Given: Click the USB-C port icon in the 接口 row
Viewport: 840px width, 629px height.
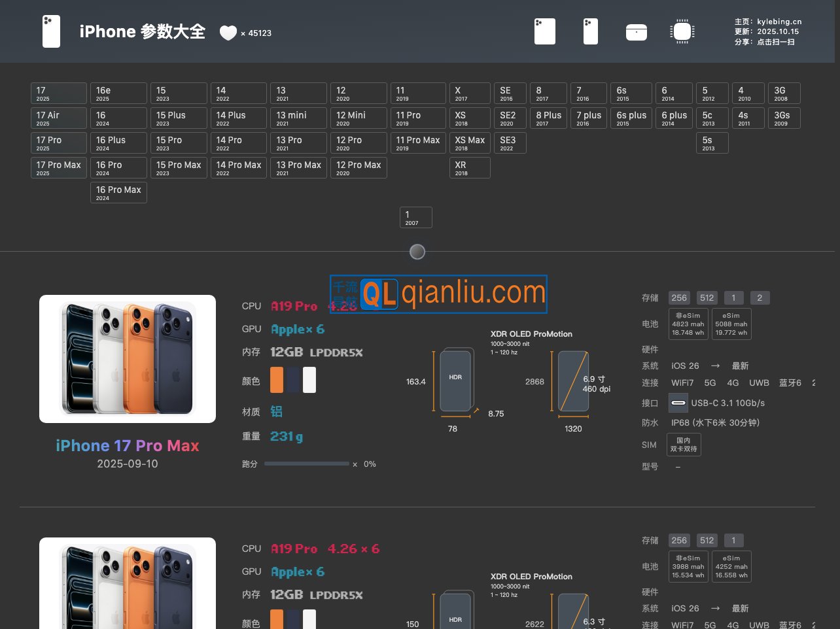Looking at the screenshot, I should click(678, 403).
